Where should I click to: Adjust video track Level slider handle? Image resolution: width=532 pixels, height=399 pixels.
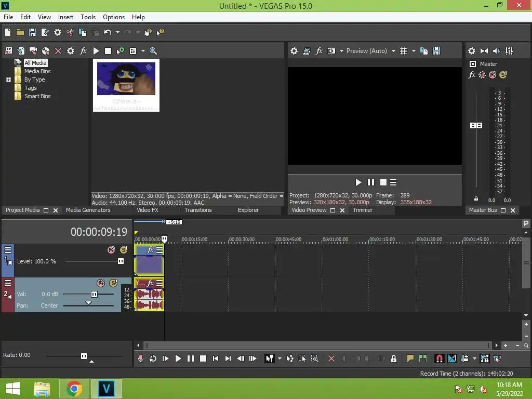(121, 261)
